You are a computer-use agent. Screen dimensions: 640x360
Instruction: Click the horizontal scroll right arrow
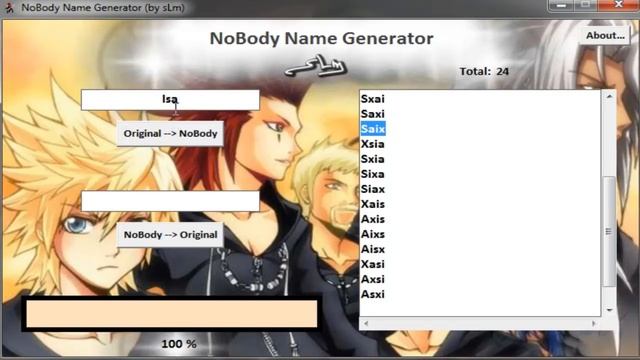[593, 323]
